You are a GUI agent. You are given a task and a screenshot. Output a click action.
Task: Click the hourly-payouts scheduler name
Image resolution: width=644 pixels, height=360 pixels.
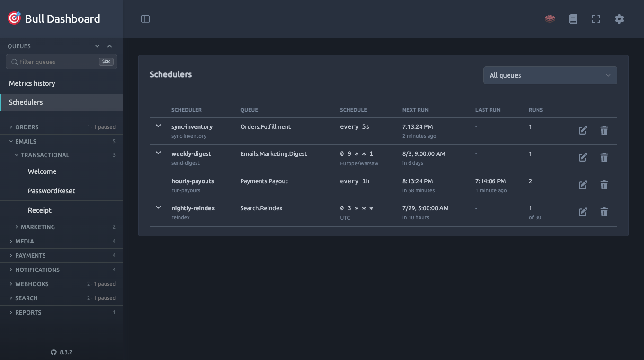click(193, 181)
